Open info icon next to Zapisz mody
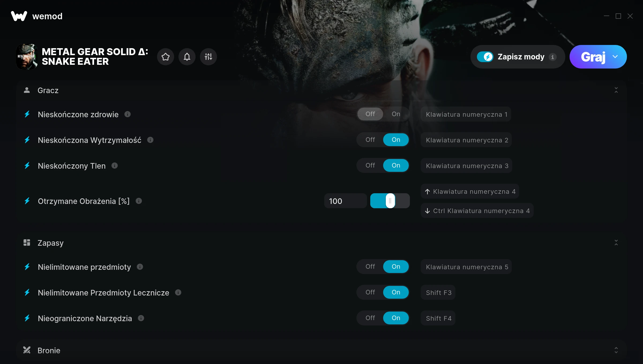Image resolution: width=643 pixels, height=364 pixels. 552,57
